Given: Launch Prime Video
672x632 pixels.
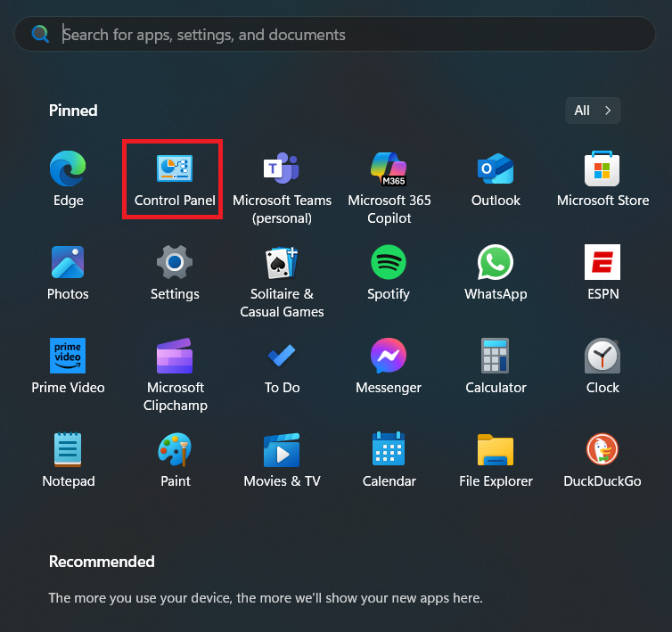Looking at the screenshot, I should (68, 365).
